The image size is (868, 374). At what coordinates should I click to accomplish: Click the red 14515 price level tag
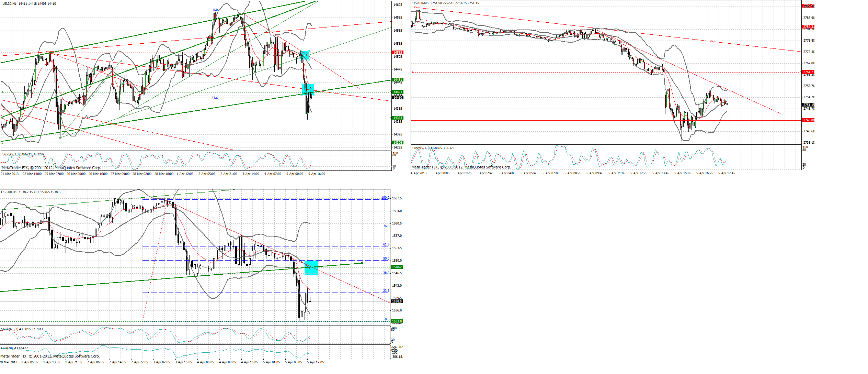point(398,53)
